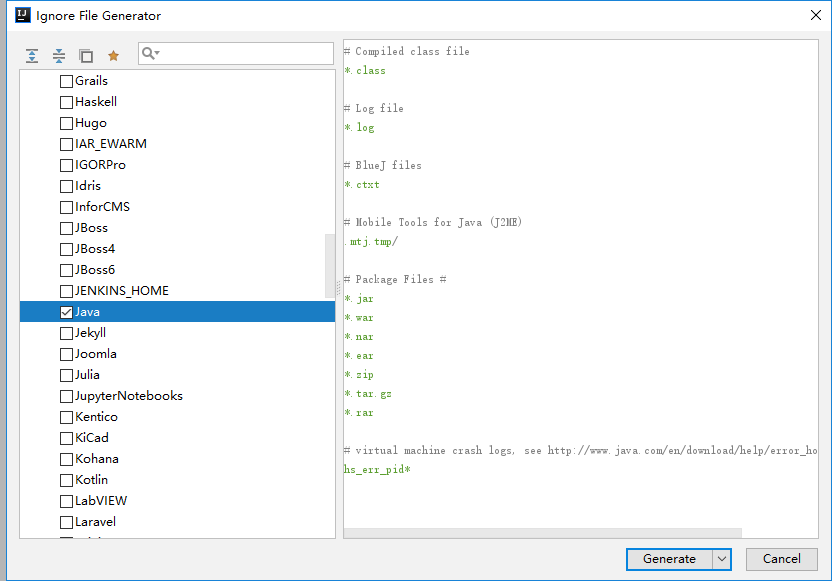
Task: Select the Haskell row label
Action: [96, 102]
